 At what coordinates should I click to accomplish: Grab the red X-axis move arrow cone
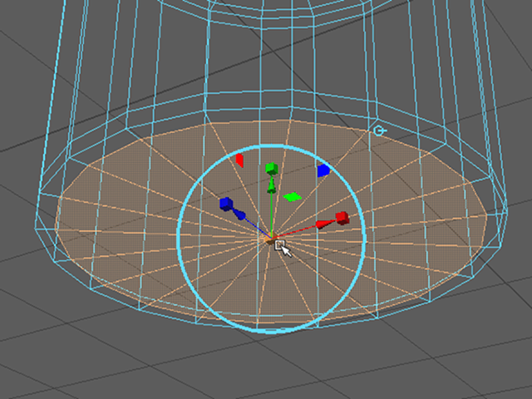tap(326, 224)
